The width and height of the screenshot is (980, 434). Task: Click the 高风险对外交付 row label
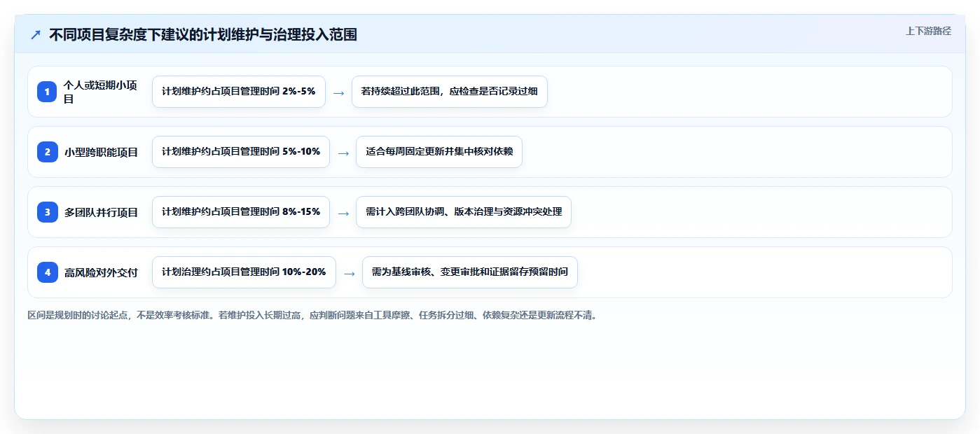[102, 272]
